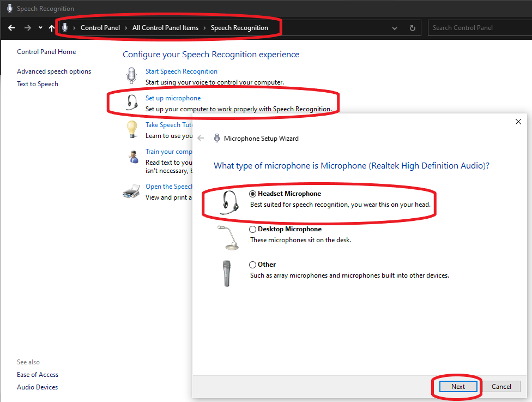Click the Start Speech Recognition link
The image size is (532, 402).
point(182,71)
